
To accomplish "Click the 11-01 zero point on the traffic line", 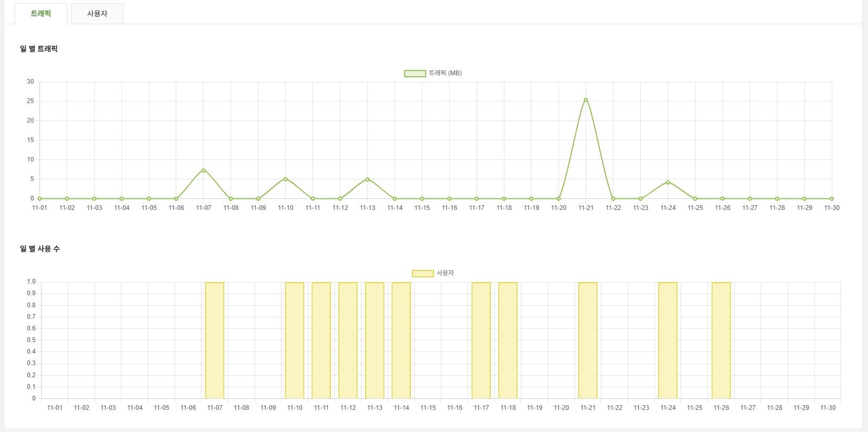I will point(39,199).
